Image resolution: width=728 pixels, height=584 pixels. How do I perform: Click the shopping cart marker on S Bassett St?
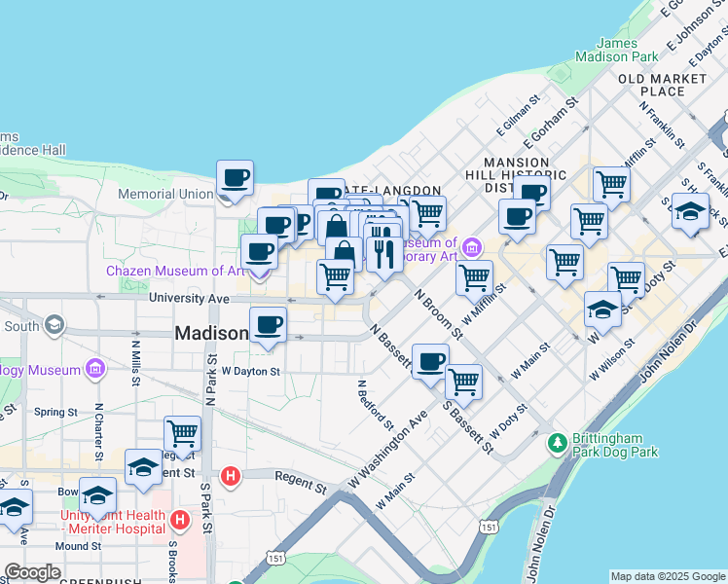(464, 383)
